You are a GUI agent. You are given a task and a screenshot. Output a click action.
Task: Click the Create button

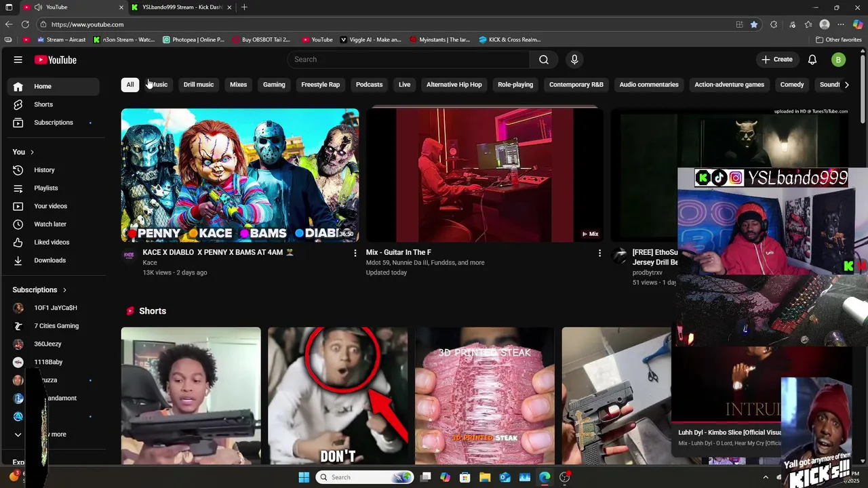[x=776, y=60]
